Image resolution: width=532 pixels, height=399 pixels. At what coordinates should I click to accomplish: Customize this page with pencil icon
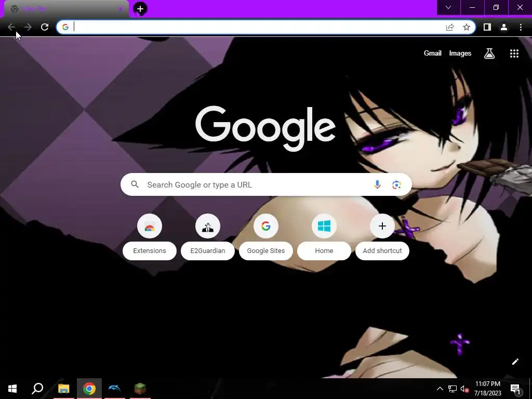click(x=515, y=362)
